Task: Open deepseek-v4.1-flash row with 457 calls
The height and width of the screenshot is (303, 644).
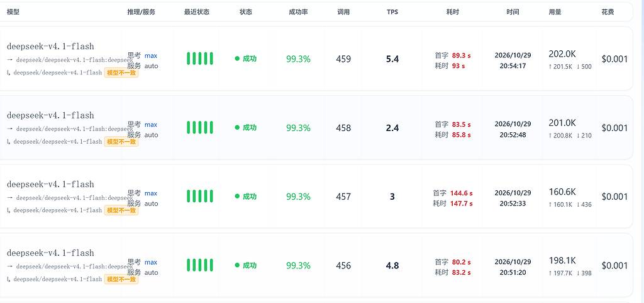Action: [x=316, y=196]
